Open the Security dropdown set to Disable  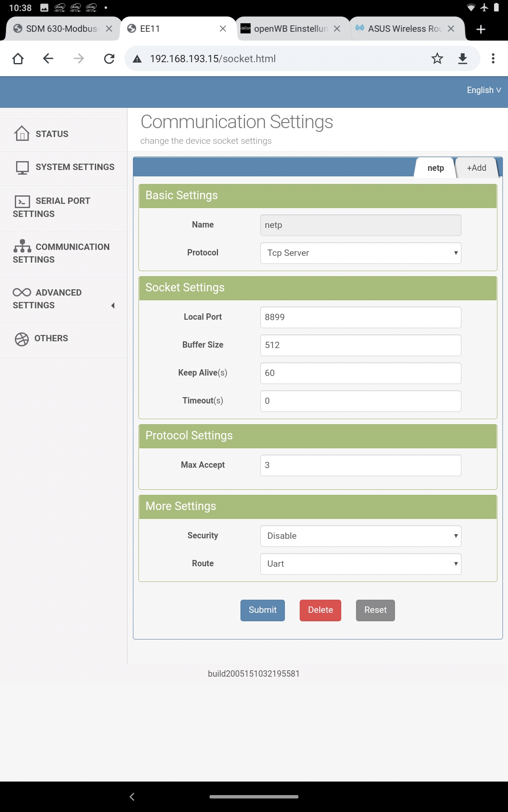(360, 536)
